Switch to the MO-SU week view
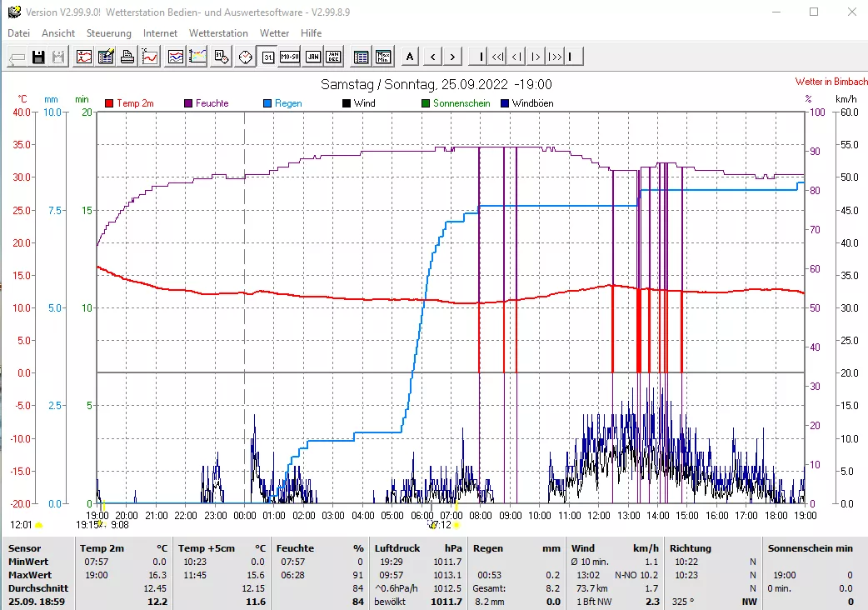868x610 pixels. [x=289, y=57]
